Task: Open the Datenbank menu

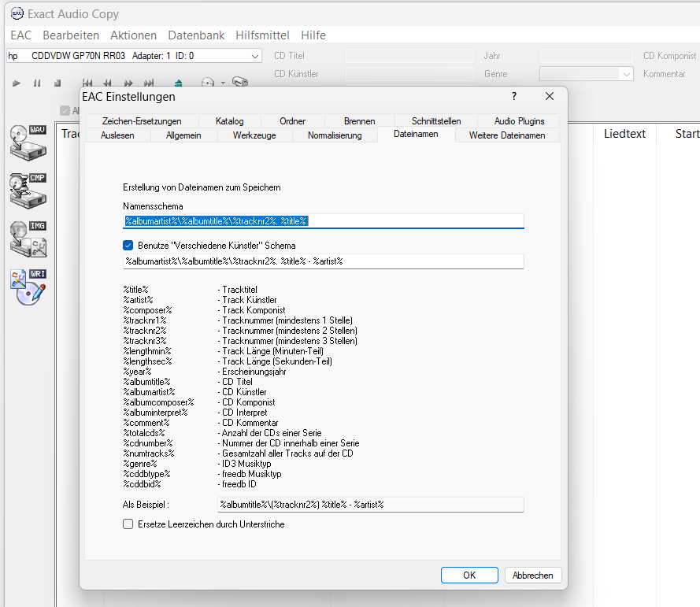Action: pyautogui.click(x=196, y=35)
